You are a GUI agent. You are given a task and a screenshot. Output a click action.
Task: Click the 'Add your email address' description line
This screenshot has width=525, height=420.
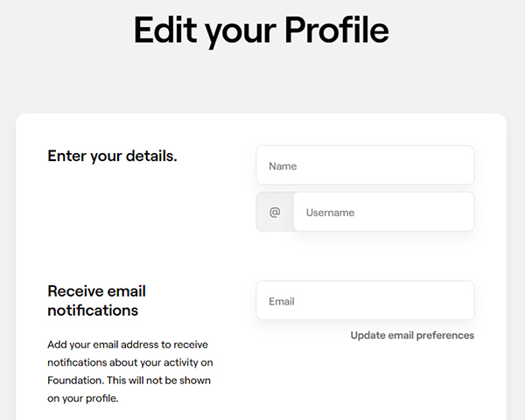click(128, 345)
